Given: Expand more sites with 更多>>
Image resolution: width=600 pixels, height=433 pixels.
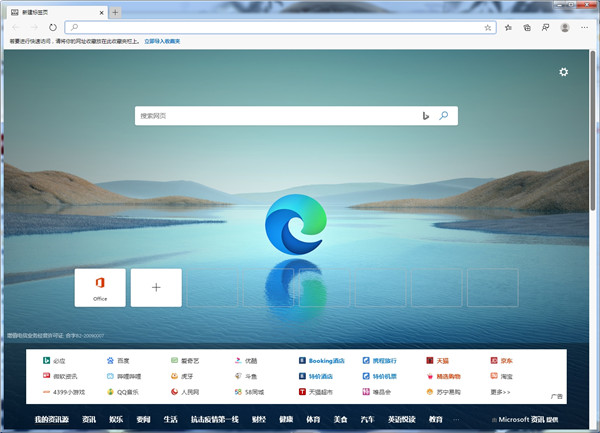Looking at the screenshot, I should [x=501, y=392].
